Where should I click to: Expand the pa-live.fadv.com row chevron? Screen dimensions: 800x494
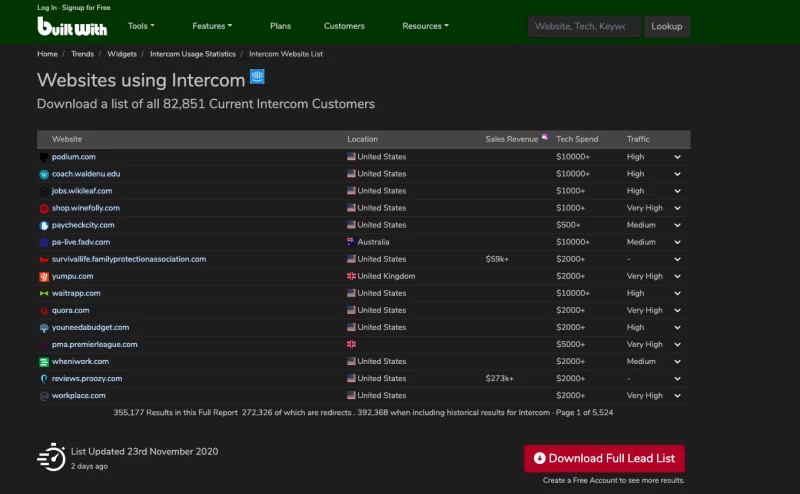tap(677, 242)
